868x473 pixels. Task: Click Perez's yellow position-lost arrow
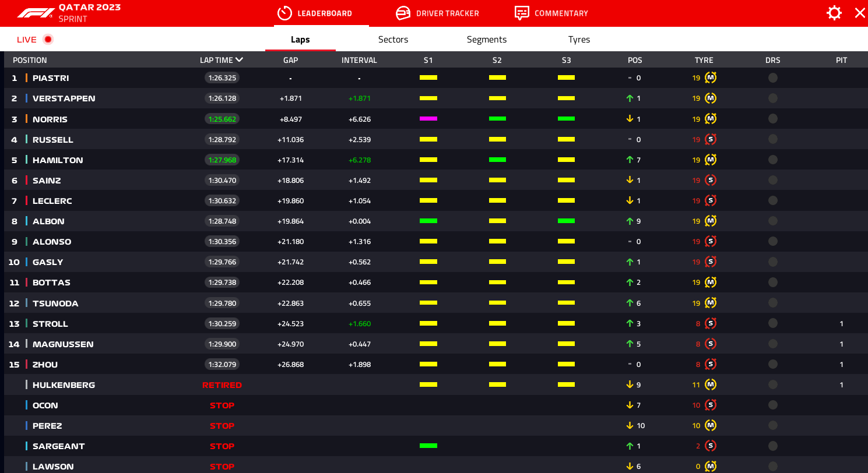click(630, 425)
